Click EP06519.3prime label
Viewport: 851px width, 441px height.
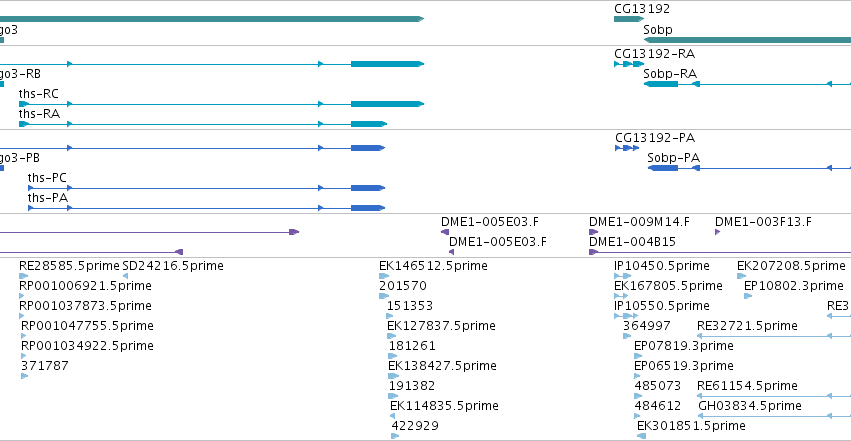684,366
